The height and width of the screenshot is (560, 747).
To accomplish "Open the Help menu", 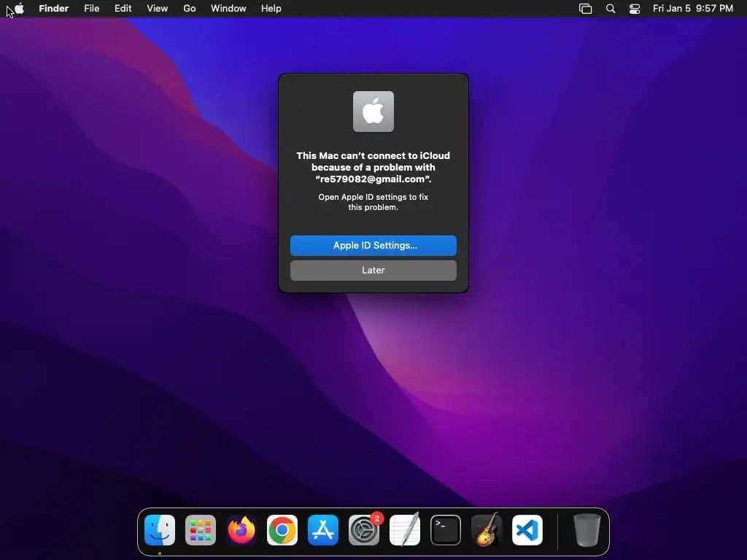I will click(x=271, y=9).
